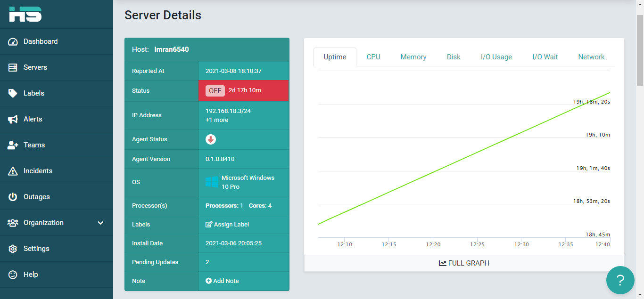Click the IP address 192.168.18.3/24
This screenshot has height=299, width=644.
tap(228, 111)
